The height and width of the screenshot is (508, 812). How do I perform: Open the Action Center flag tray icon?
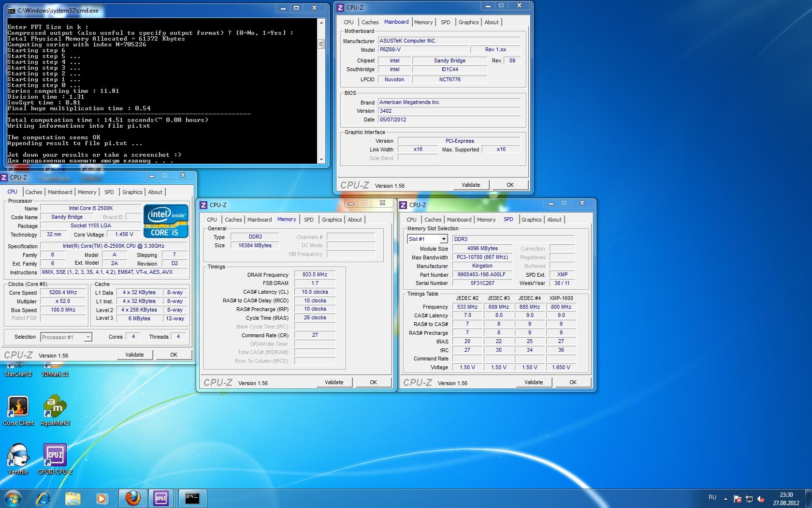click(738, 498)
